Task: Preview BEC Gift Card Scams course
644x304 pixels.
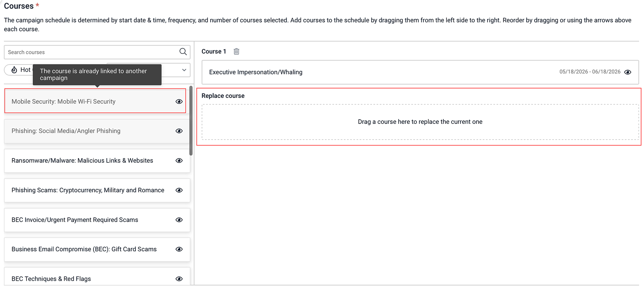Action: [179, 249]
